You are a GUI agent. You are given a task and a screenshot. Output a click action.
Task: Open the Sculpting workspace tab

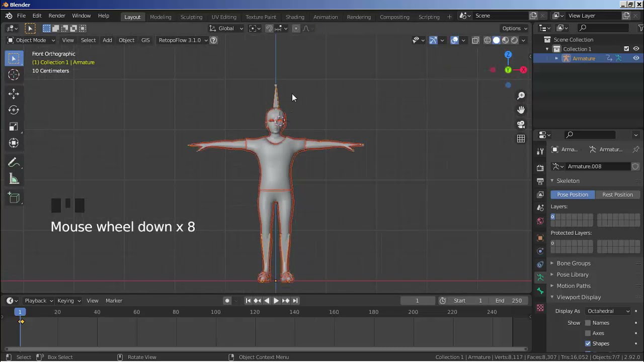point(191,17)
